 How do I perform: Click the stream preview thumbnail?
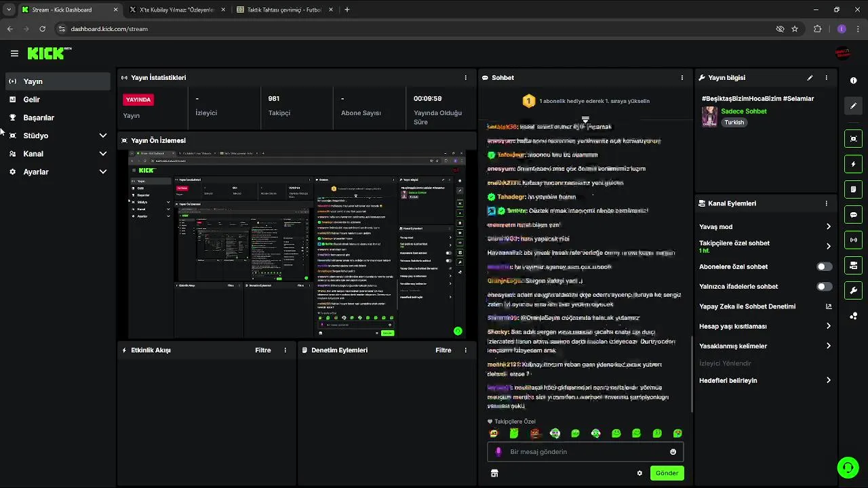click(297, 244)
